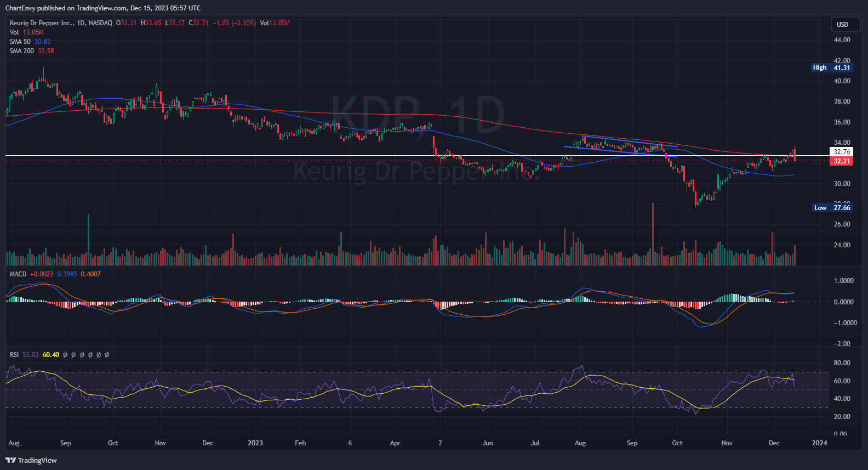
Task: Click the high price value H33.65
Action: 151,23
